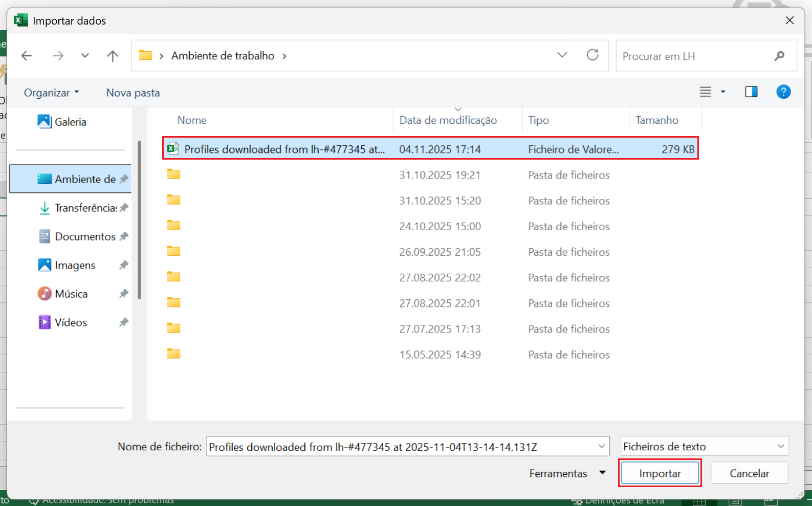The height and width of the screenshot is (506, 812).
Task: Open the Ferramentas menu
Action: click(x=567, y=474)
